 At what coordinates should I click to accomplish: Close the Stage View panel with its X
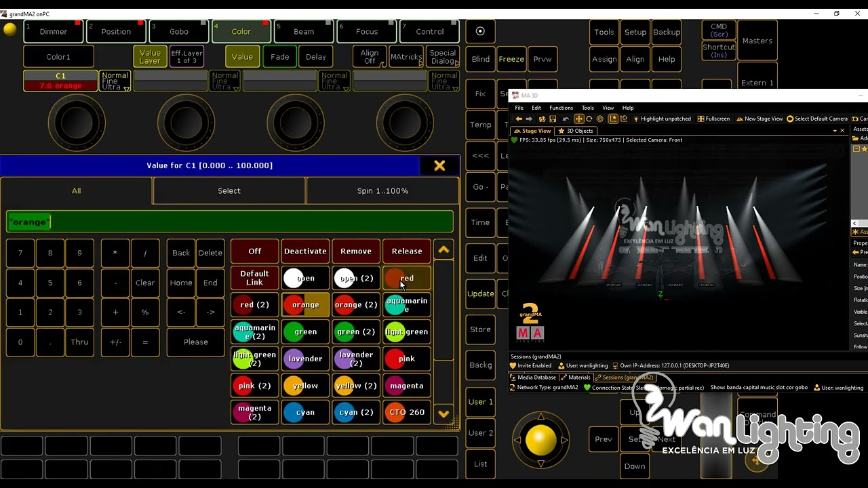(x=842, y=131)
